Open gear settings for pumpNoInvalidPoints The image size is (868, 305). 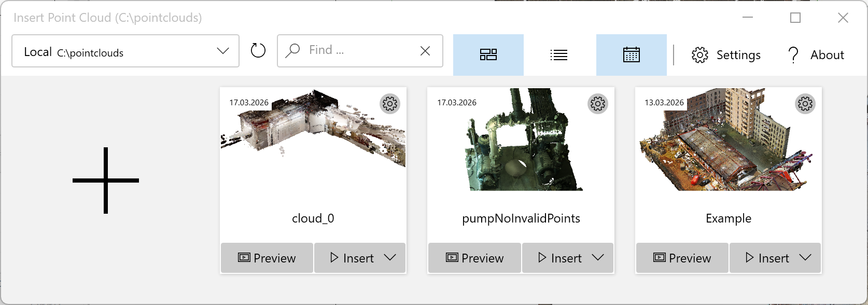point(597,104)
